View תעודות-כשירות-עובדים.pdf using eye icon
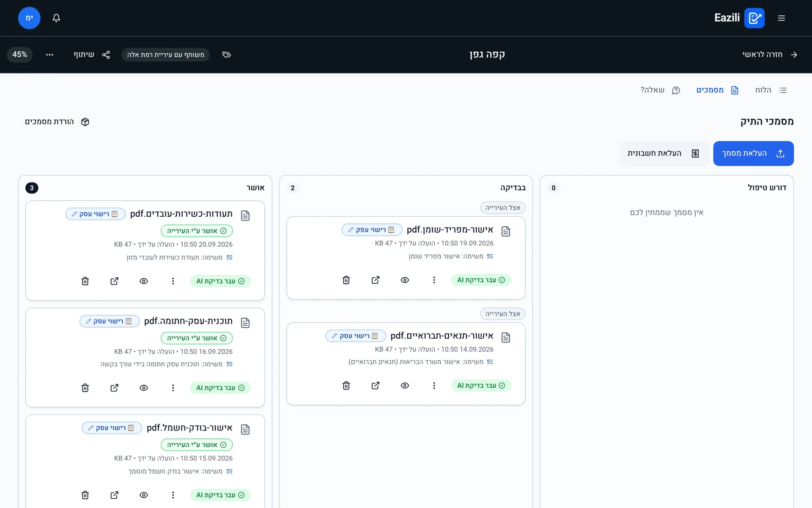 144,281
